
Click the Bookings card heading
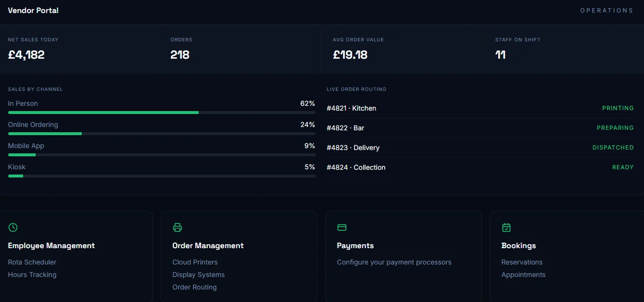click(519, 246)
